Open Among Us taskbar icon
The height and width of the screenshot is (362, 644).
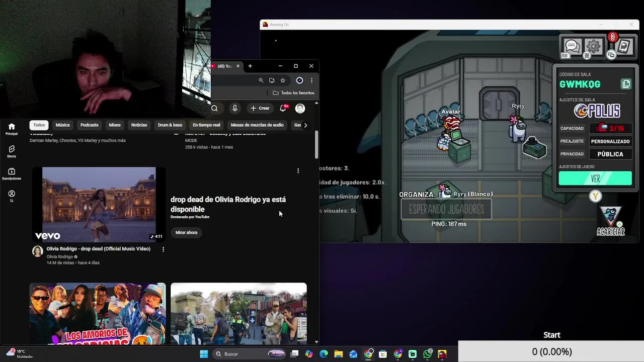click(442, 354)
